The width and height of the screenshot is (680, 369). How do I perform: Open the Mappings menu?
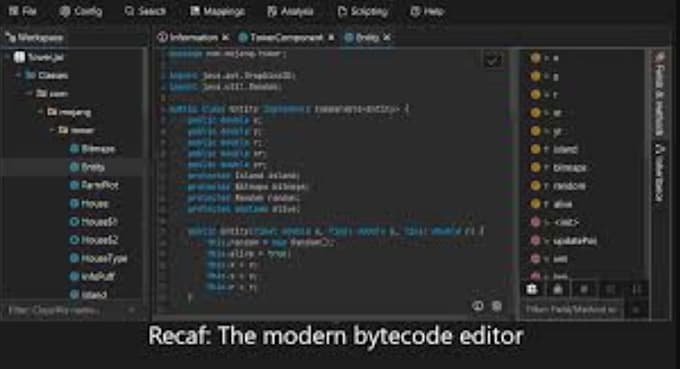click(x=217, y=11)
